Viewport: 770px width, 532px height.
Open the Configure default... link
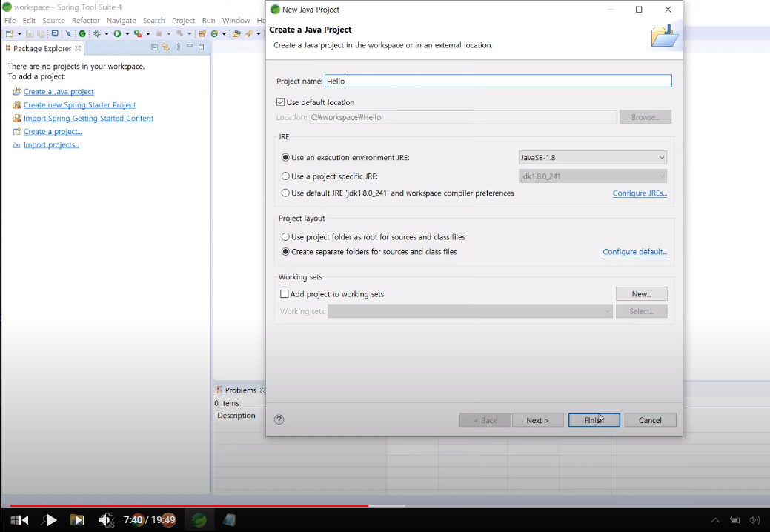(x=635, y=252)
